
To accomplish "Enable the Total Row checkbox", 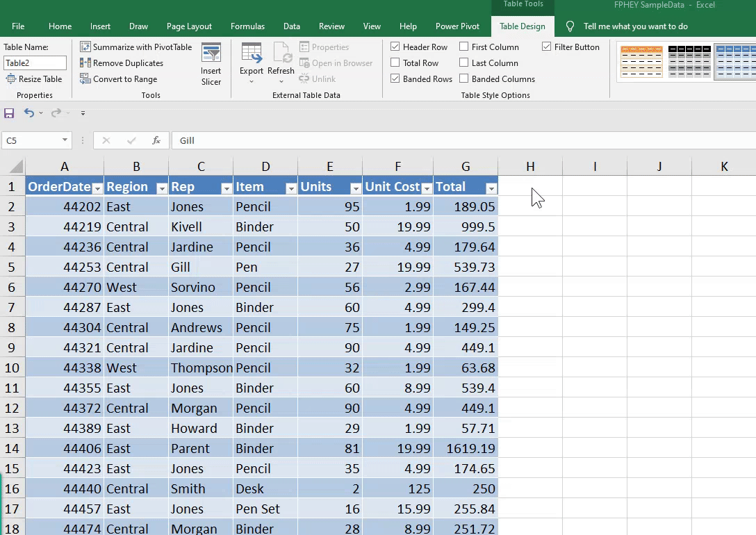I will 395,63.
